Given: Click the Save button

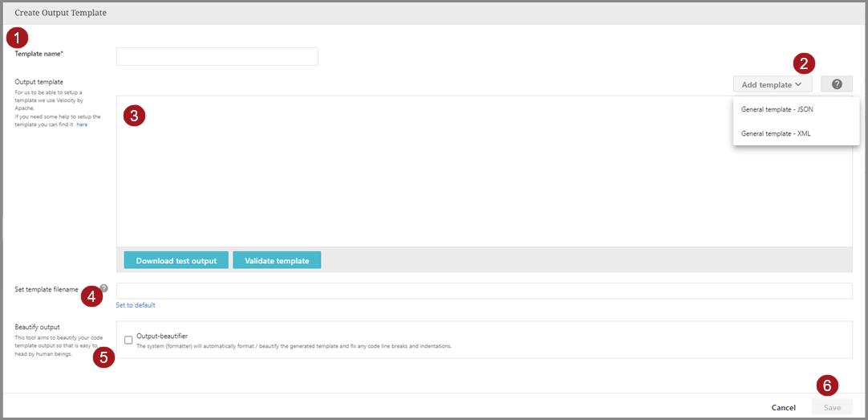Looking at the screenshot, I should [x=832, y=408].
